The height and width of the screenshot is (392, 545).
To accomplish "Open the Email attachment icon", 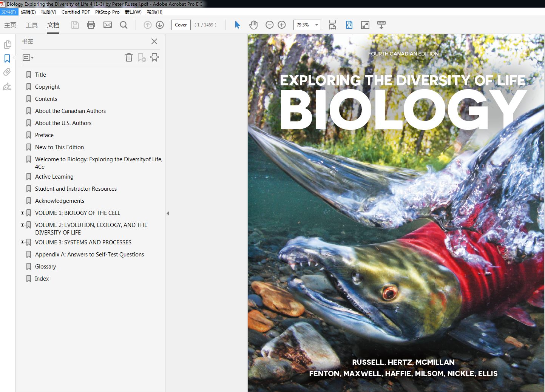I will [x=107, y=25].
